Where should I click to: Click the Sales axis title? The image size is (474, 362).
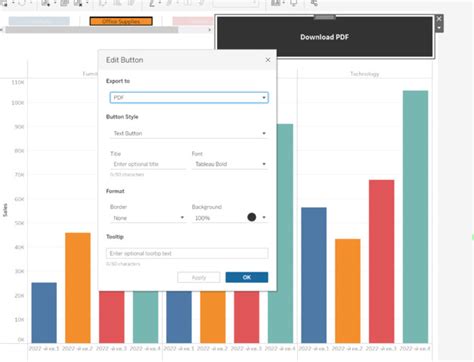point(5,210)
